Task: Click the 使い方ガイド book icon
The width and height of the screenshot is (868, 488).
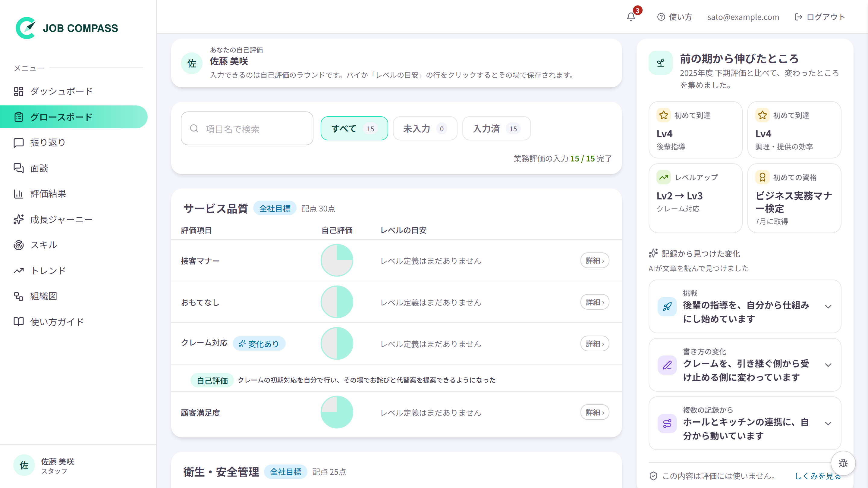Action: (x=18, y=322)
